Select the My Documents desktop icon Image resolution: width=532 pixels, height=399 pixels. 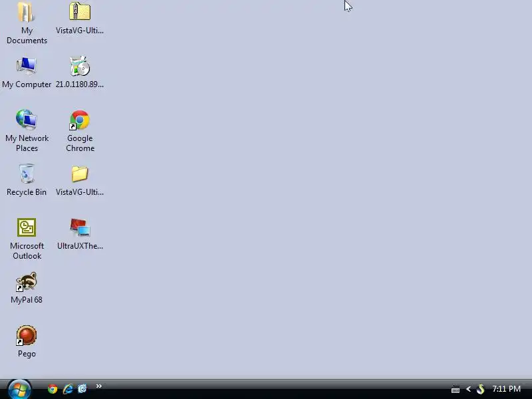point(27,23)
